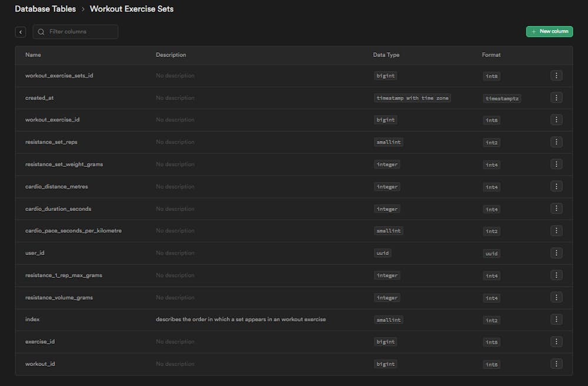The width and height of the screenshot is (588, 386).
Task: Click the Data Type column header
Action: click(x=386, y=55)
